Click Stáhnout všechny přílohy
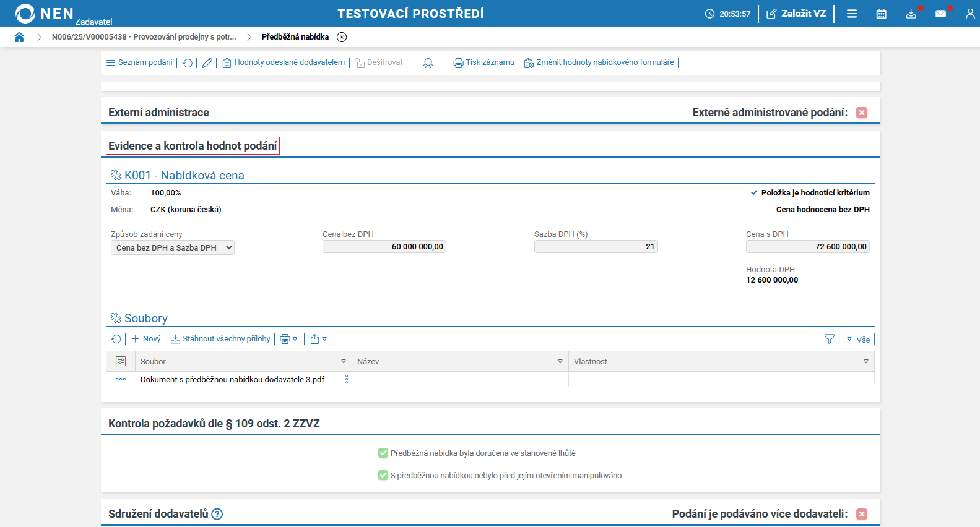This screenshot has height=527, width=980. pyautogui.click(x=220, y=339)
